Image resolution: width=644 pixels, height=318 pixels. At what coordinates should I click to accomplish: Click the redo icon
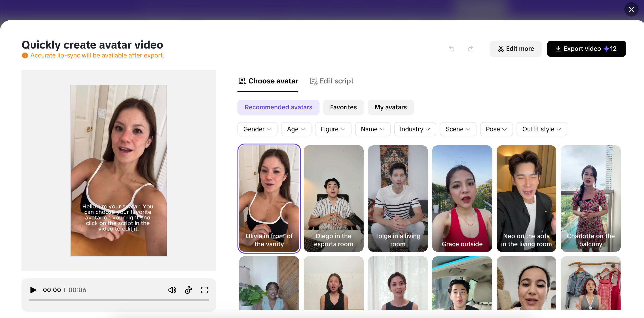tap(470, 49)
